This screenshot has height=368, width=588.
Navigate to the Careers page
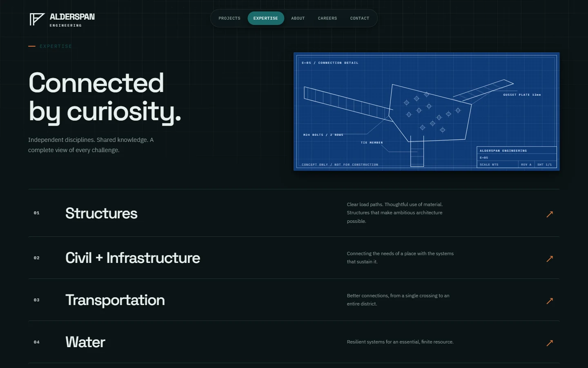327,18
